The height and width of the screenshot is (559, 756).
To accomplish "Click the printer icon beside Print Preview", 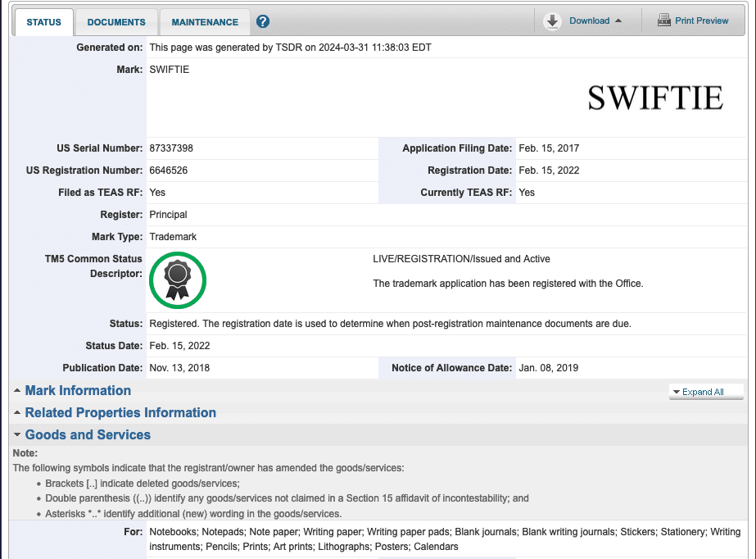I will [x=664, y=20].
